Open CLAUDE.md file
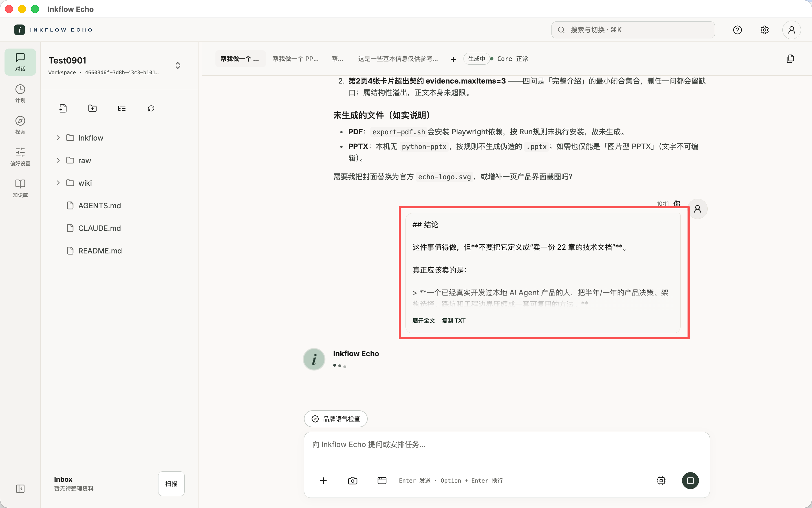Viewport: 812px width, 508px height. pos(94,228)
